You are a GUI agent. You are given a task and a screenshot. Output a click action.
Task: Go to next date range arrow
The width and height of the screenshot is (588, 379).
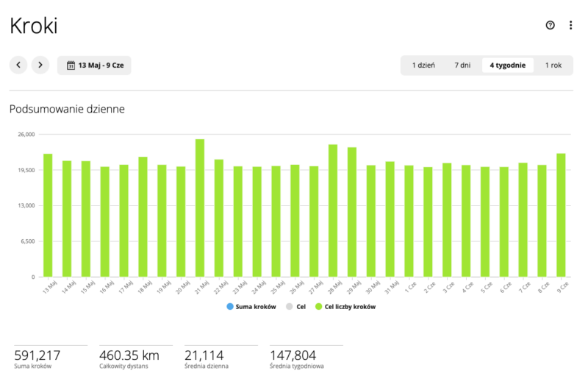pos(40,65)
